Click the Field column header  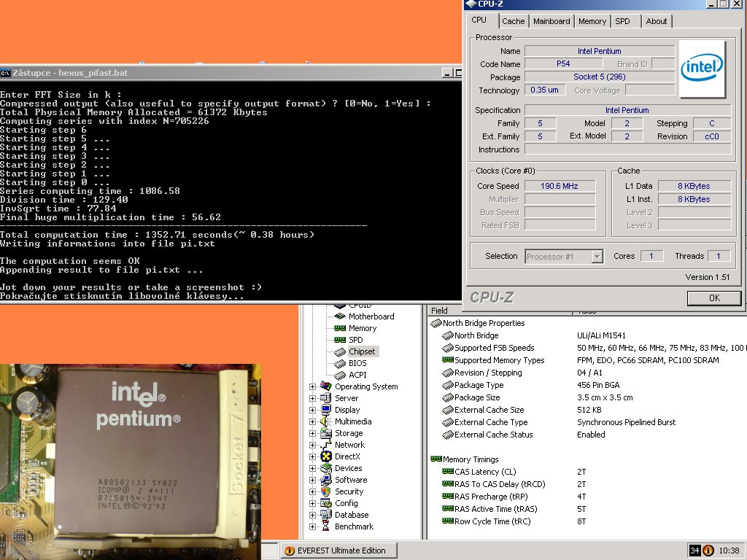[x=500, y=311]
